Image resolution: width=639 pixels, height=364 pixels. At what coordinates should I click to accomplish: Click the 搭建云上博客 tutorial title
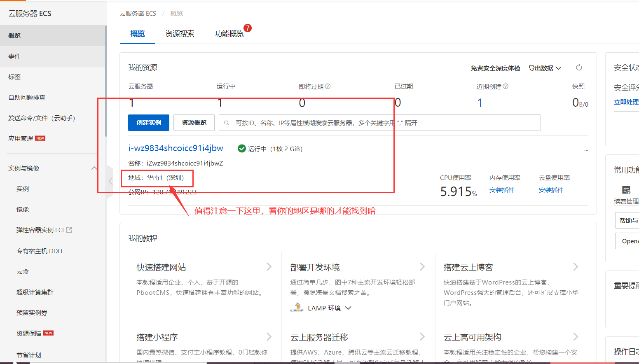pos(468,267)
